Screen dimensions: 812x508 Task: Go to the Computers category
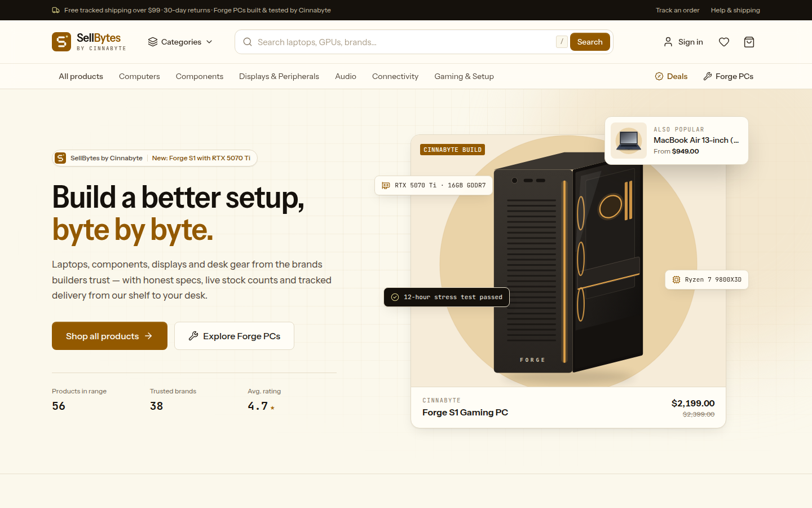(139, 76)
